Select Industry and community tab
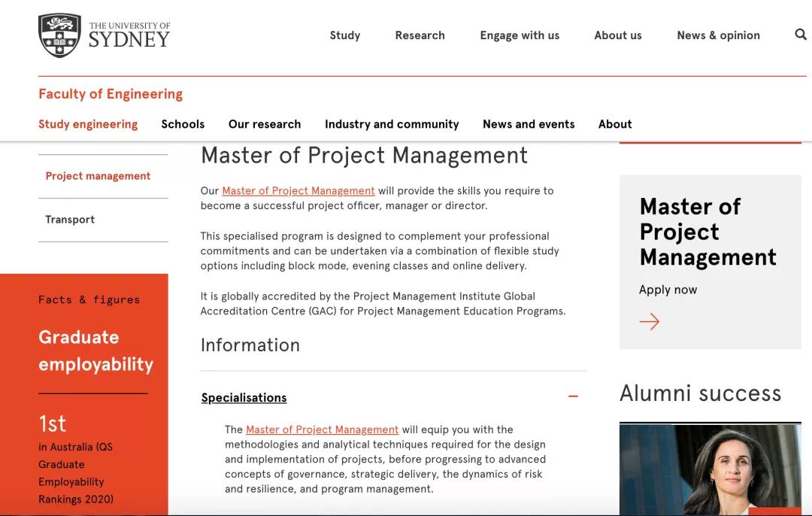 tap(392, 124)
